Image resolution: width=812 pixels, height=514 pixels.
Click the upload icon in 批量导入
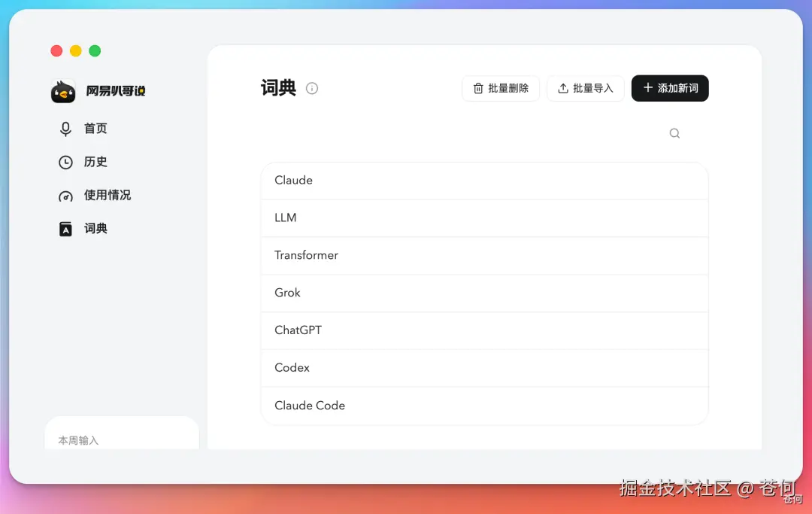coord(563,89)
